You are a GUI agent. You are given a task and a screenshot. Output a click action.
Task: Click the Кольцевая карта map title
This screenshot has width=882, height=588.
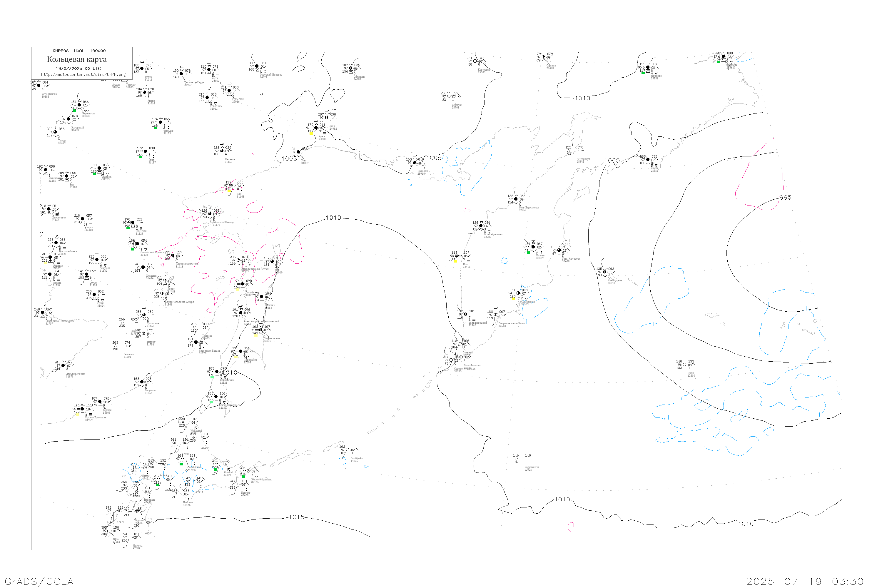coord(77,59)
